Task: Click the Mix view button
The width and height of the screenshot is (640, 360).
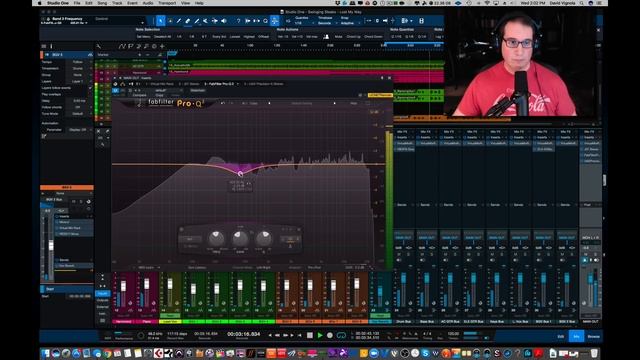Action: (x=576, y=336)
